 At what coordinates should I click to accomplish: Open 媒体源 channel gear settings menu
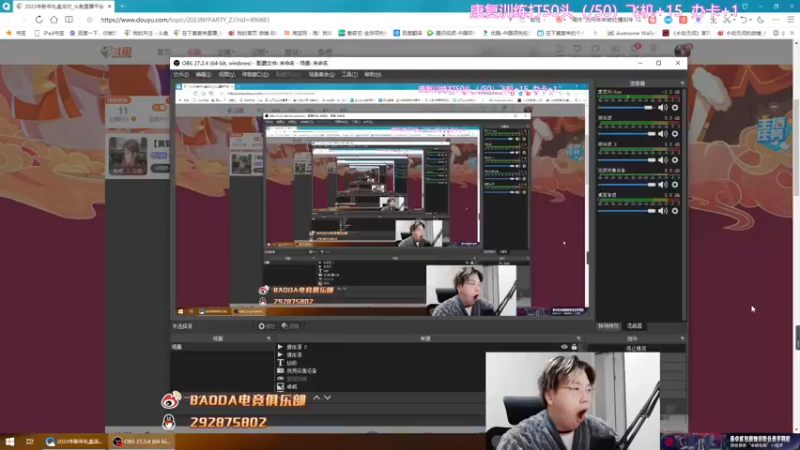click(675, 134)
